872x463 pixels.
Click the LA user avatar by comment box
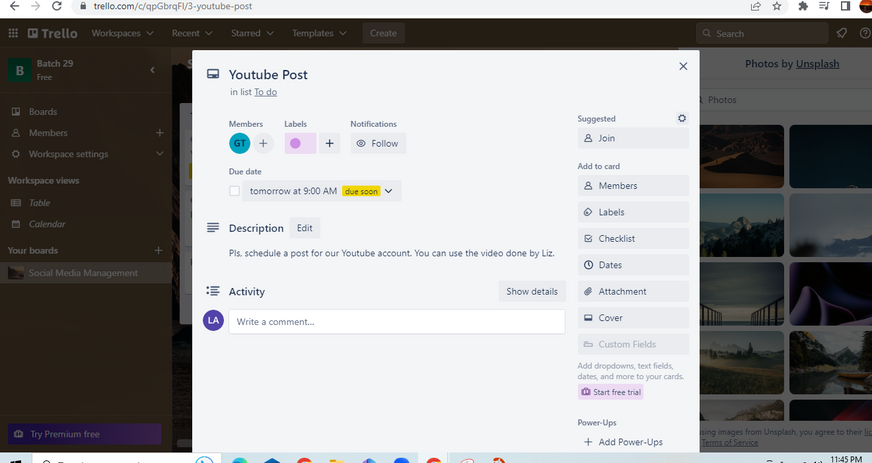(213, 320)
